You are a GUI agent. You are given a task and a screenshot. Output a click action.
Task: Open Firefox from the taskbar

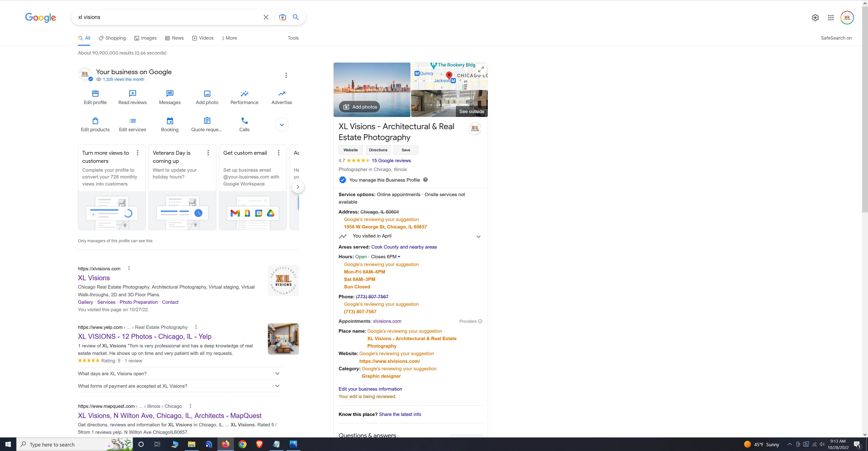(225, 444)
